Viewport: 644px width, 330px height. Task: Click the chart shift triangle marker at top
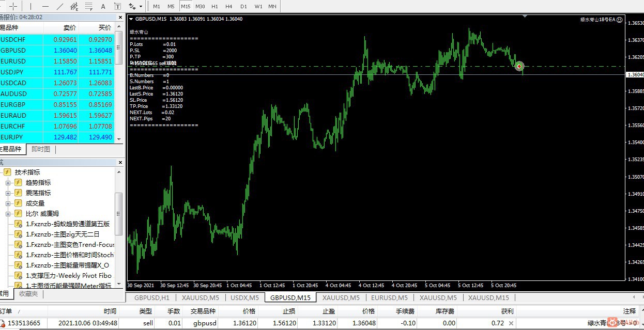pyautogui.click(x=526, y=16)
